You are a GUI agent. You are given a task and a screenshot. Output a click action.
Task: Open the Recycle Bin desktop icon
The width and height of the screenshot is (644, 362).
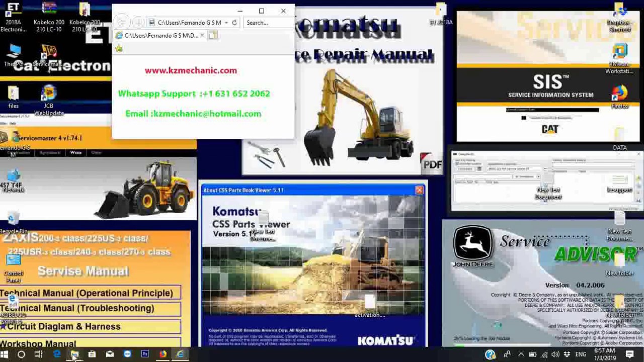coord(14,223)
